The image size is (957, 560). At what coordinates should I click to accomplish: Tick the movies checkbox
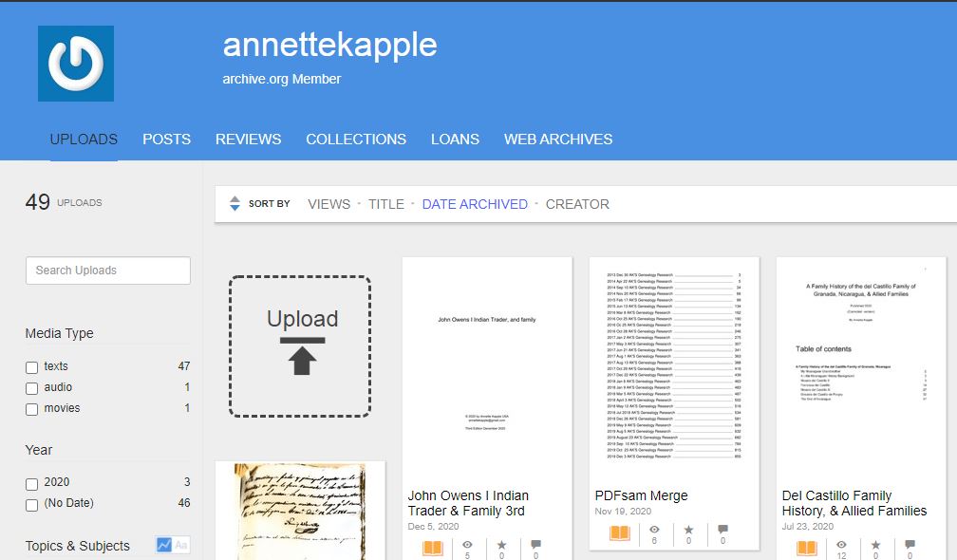pos(31,409)
